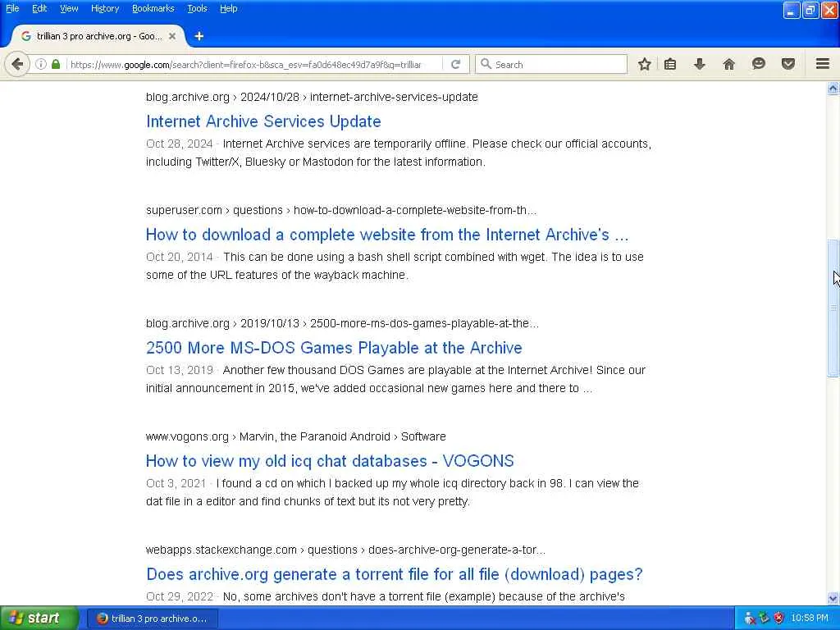This screenshot has width=840, height=630.
Task: Click the green secure connection padlock
Action: (x=56, y=64)
